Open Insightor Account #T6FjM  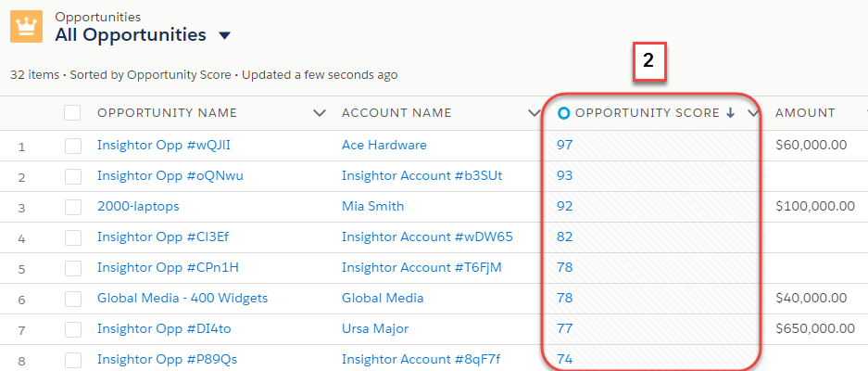point(421,268)
